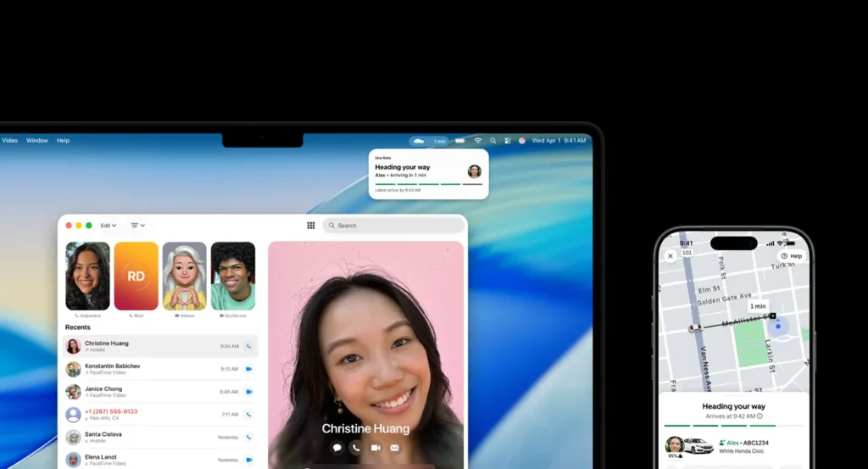868x469 pixels.
Task: Click the Search field in the Phone window
Action: (393, 226)
